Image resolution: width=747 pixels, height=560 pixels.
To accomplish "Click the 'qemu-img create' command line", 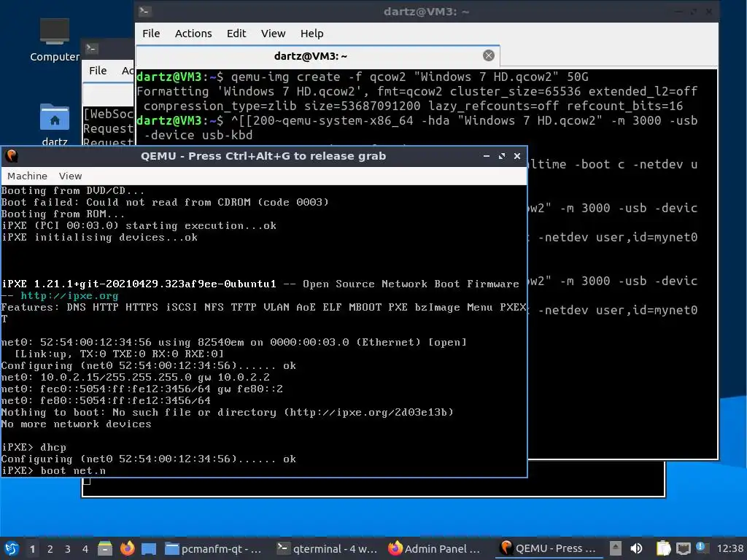I will [363, 77].
